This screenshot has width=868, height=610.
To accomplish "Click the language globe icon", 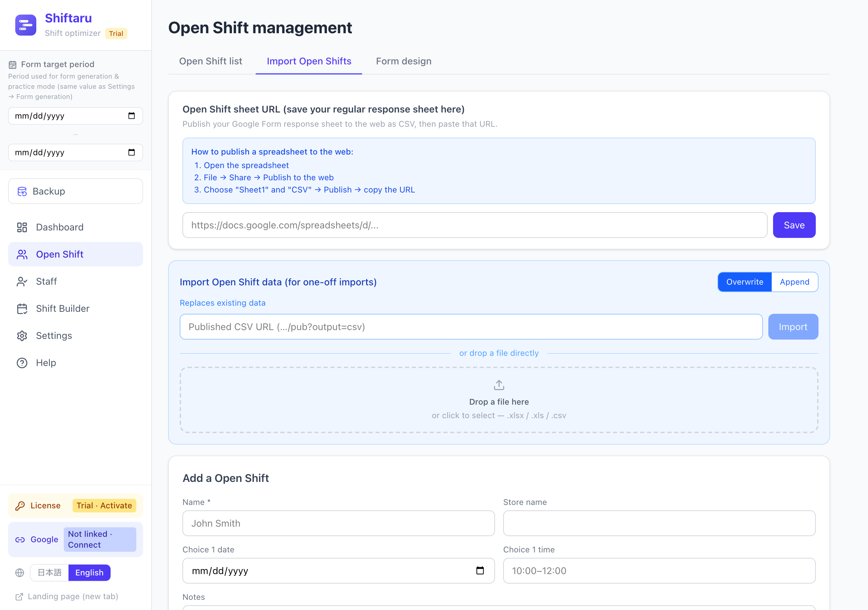I will point(20,573).
